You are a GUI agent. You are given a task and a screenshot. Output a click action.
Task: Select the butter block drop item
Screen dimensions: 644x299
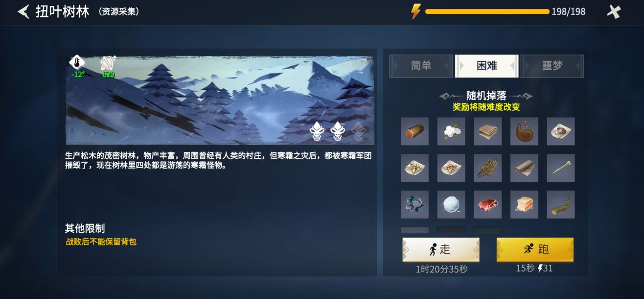pyautogui.click(x=524, y=204)
